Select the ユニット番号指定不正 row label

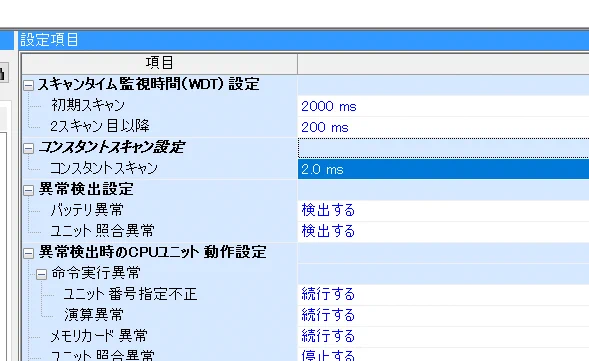tap(130, 294)
